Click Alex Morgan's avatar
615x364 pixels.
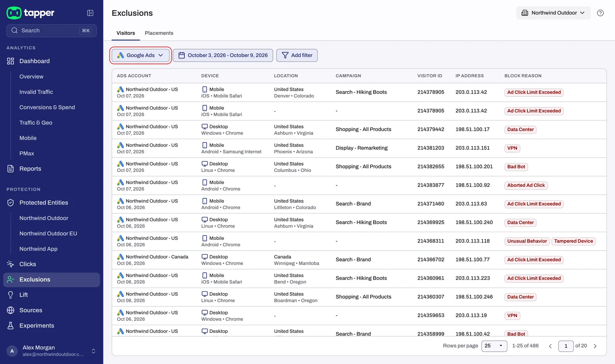(x=12, y=351)
